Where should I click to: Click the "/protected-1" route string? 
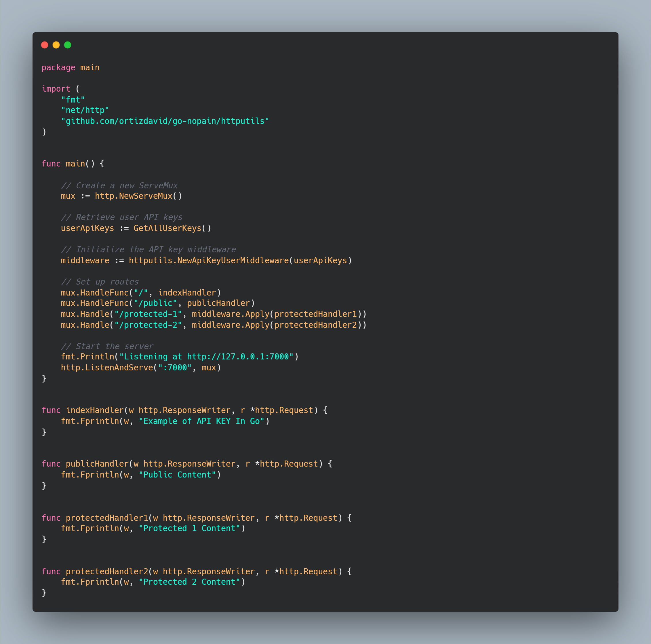[148, 314]
